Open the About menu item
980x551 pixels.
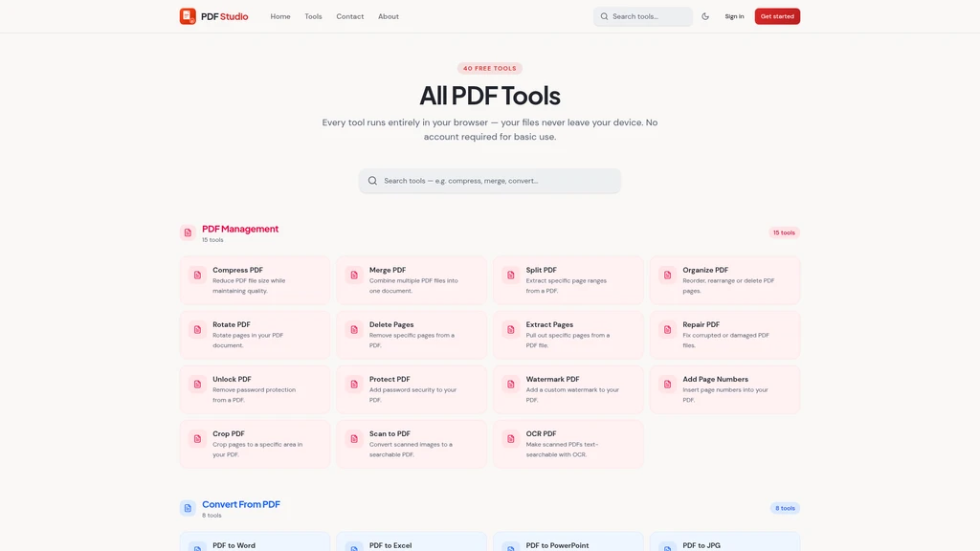tap(389, 16)
